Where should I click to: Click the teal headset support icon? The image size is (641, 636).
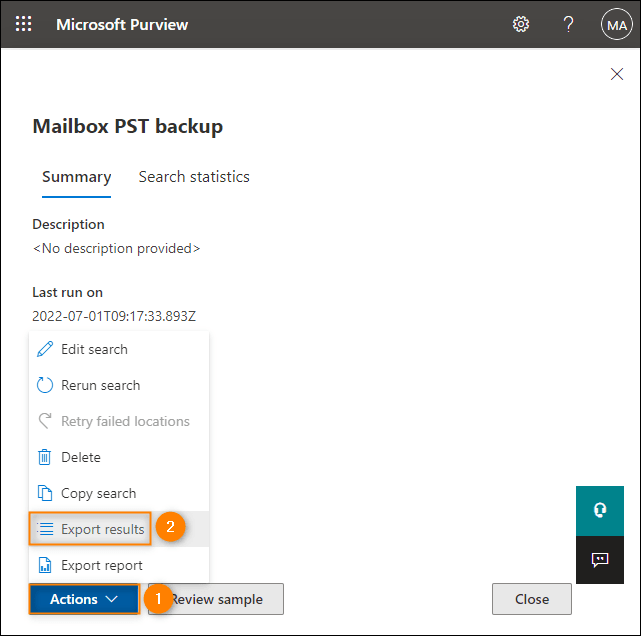[600, 510]
